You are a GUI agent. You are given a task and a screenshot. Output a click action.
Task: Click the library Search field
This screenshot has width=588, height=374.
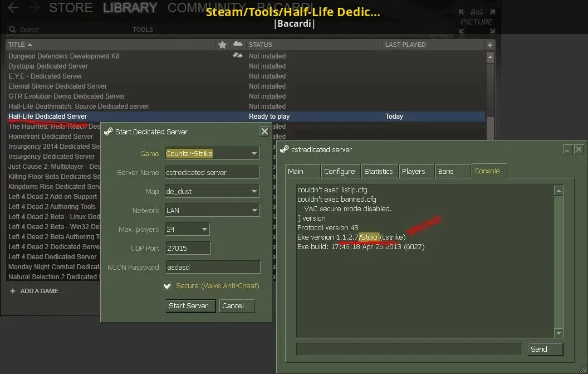pyautogui.click(x=30, y=30)
